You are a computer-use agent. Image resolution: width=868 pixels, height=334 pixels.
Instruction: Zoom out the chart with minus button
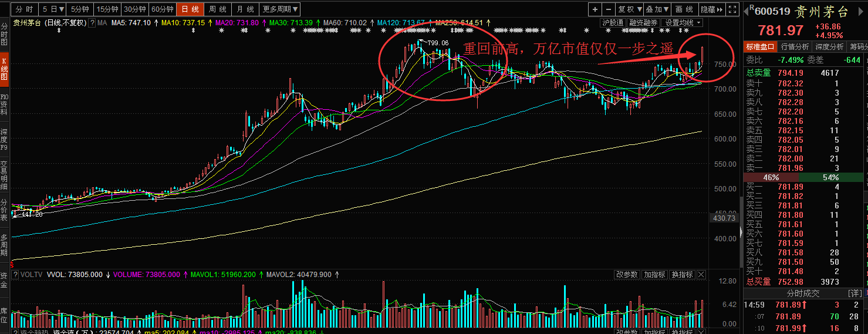(x=609, y=9)
